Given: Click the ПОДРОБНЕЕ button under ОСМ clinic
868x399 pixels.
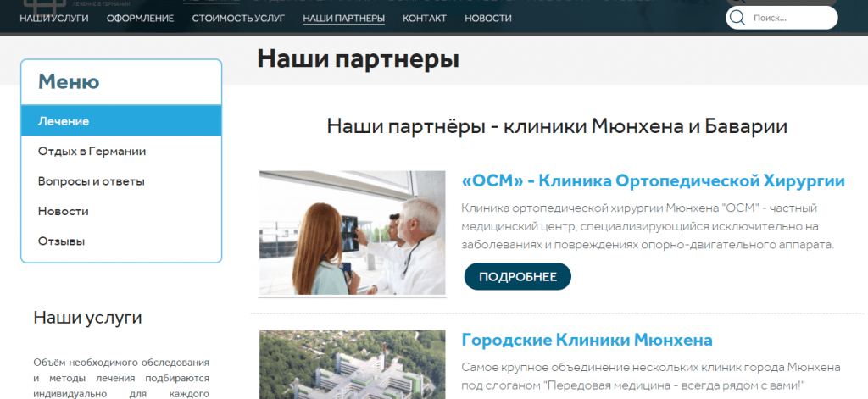Looking at the screenshot, I should pyautogui.click(x=517, y=277).
